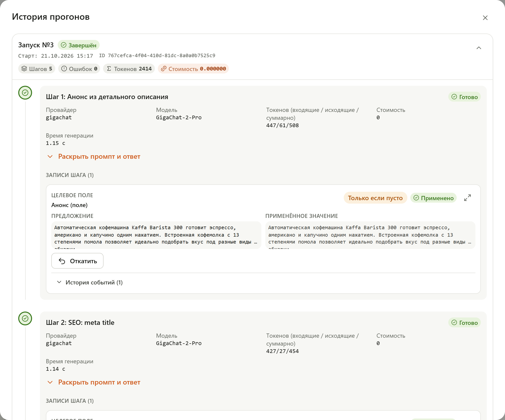Click the Завершён status badge

pos(79,45)
